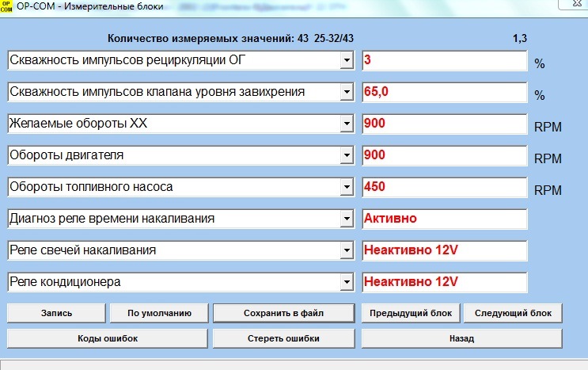Open Коды ошибок
Screen dimensions: 588x370
click(x=108, y=338)
